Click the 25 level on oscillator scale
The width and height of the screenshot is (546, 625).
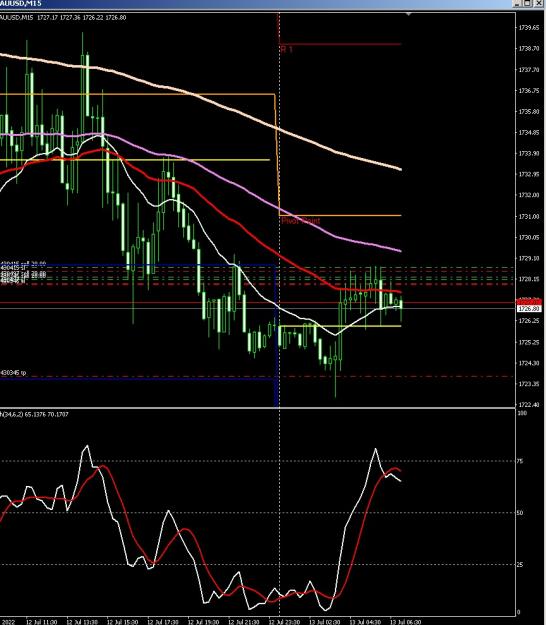click(x=520, y=565)
